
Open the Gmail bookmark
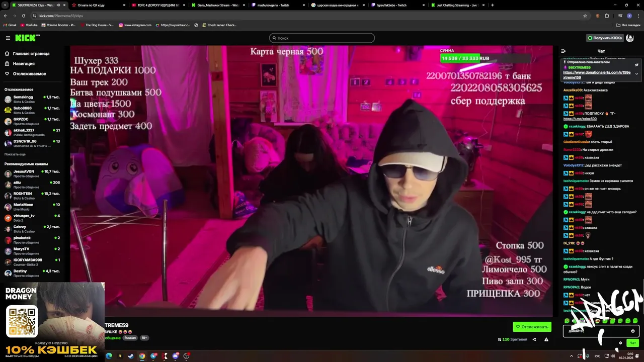click(10, 25)
